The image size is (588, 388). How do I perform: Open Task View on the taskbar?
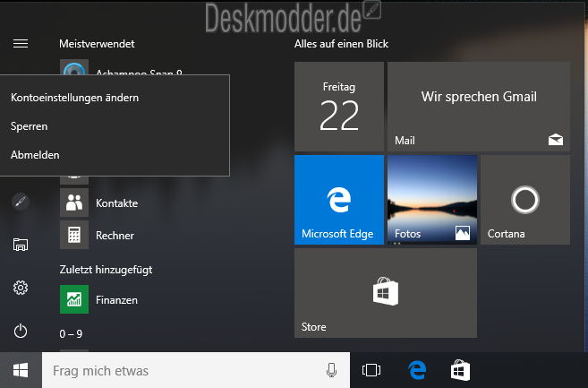371,370
